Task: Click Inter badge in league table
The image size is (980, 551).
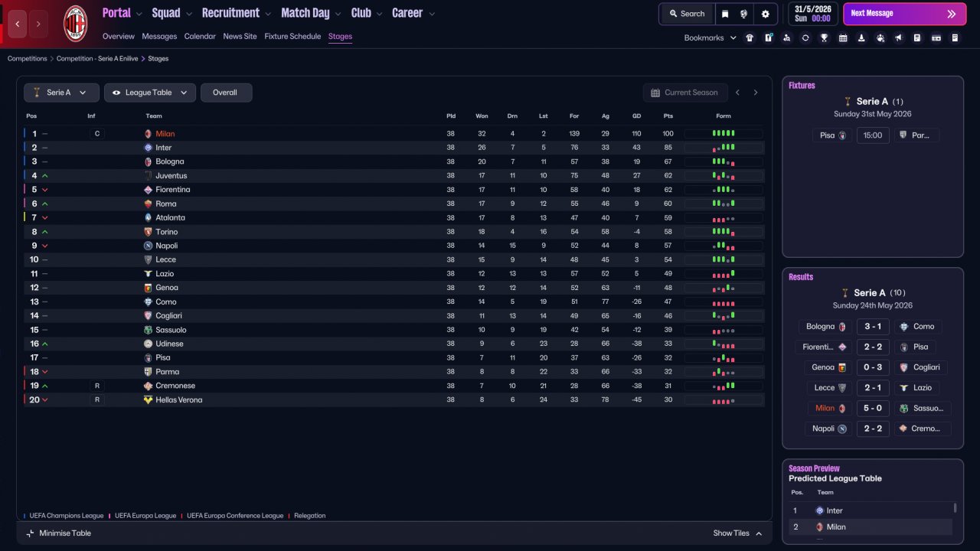Action: (x=148, y=148)
